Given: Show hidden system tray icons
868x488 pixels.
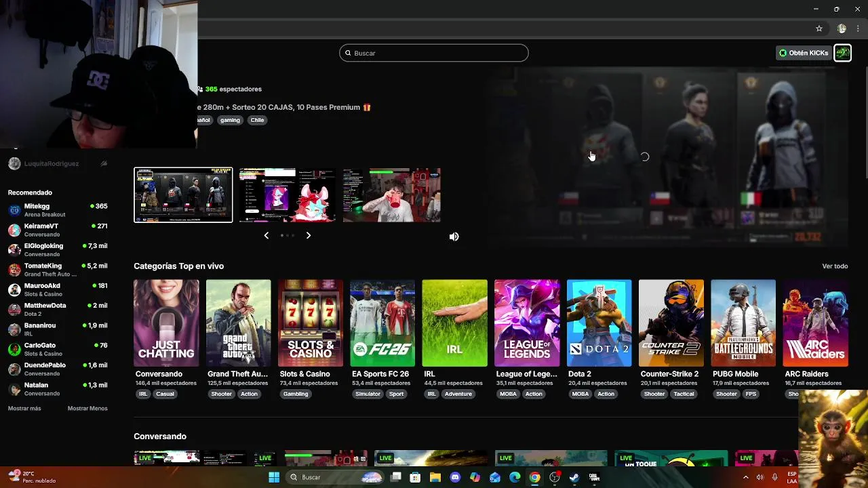Looking at the screenshot, I should point(746,477).
